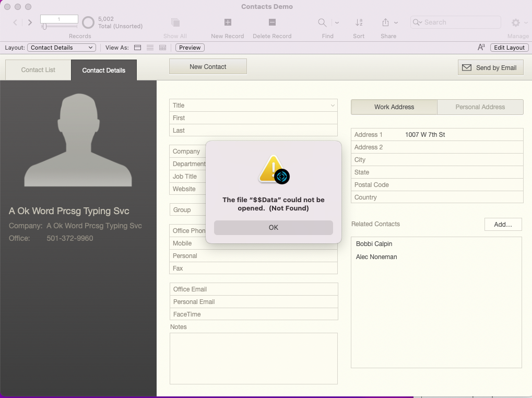Click the New Record plus icon

click(228, 22)
